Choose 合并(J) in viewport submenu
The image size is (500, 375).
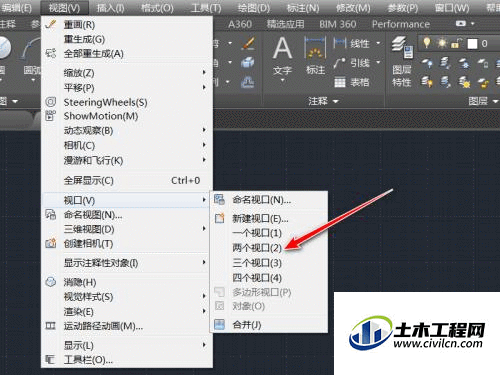tap(269, 324)
